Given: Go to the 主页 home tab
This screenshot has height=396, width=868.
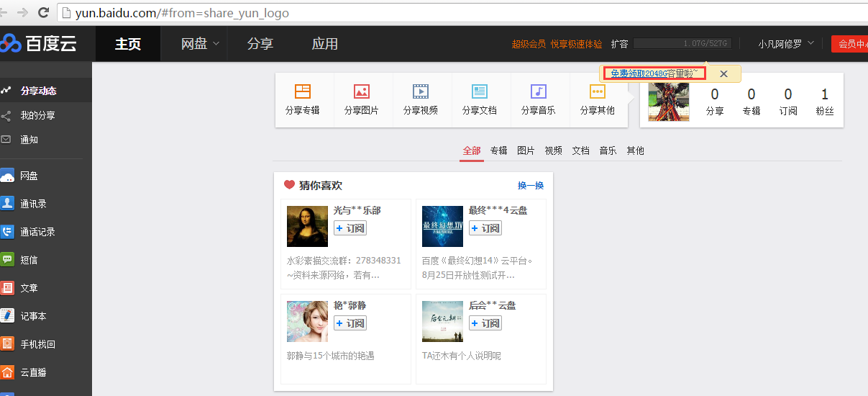Looking at the screenshot, I should coord(128,44).
